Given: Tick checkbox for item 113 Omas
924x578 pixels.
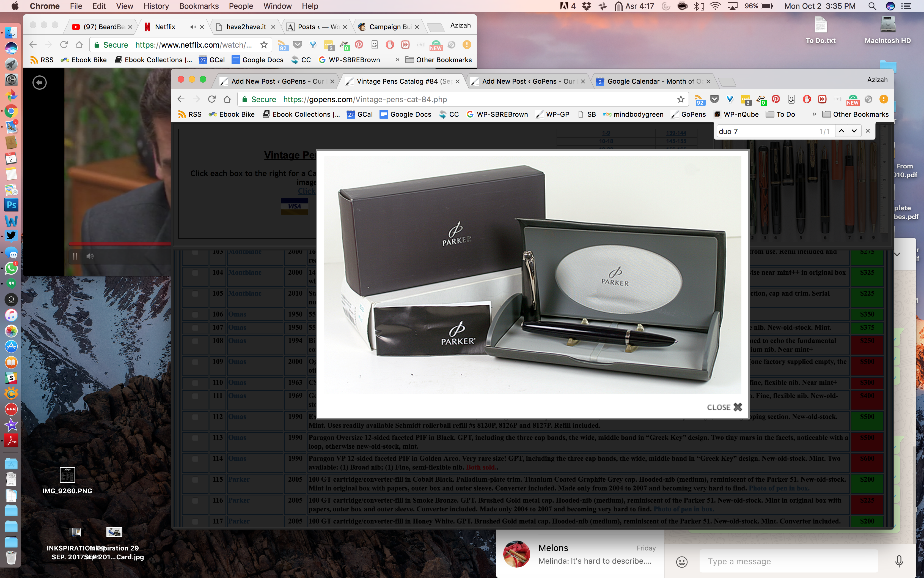Looking at the screenshot, I should 195,438.
